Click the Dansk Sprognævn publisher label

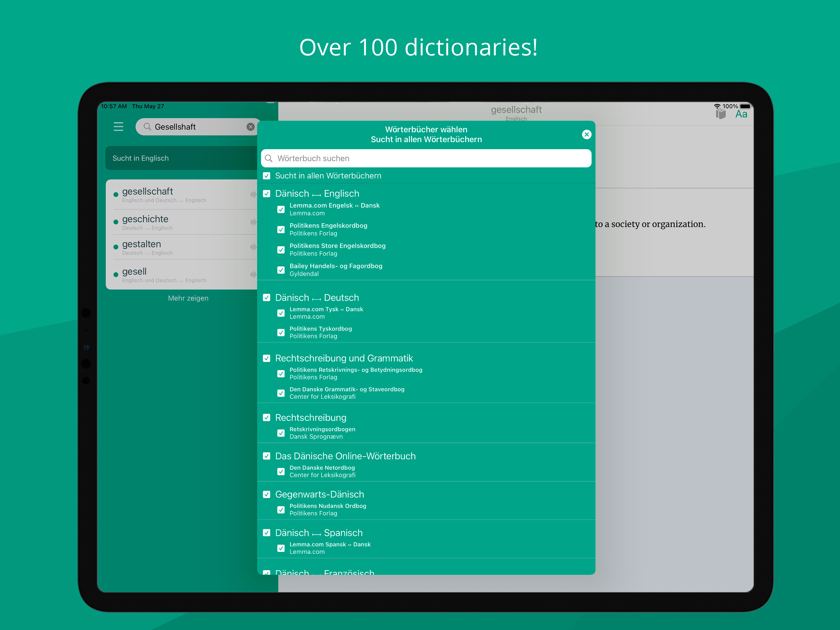316,437
